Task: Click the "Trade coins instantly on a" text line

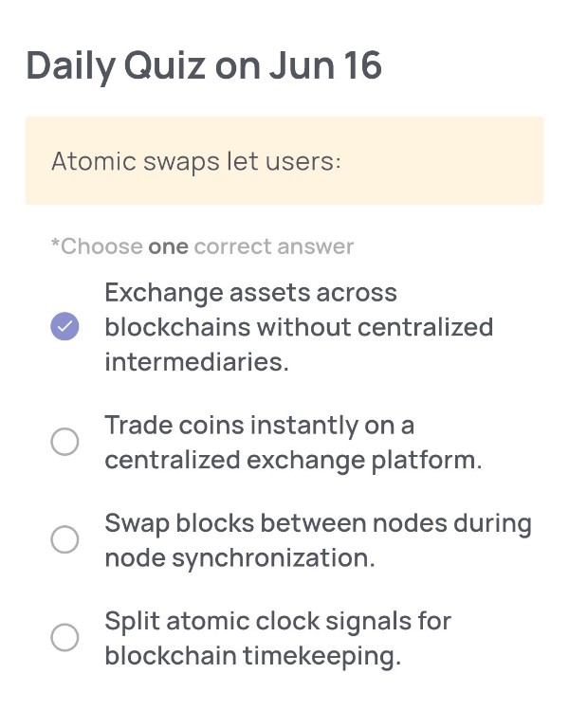Action: click(259, 426)
